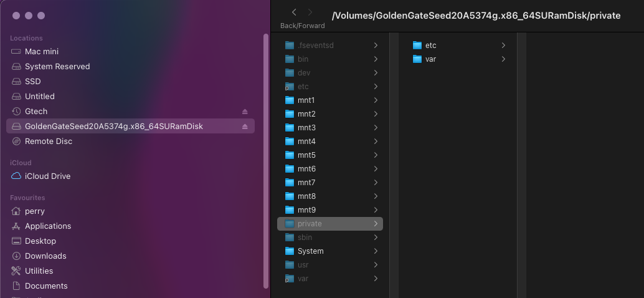Go to perry home folder

[131, 211]
